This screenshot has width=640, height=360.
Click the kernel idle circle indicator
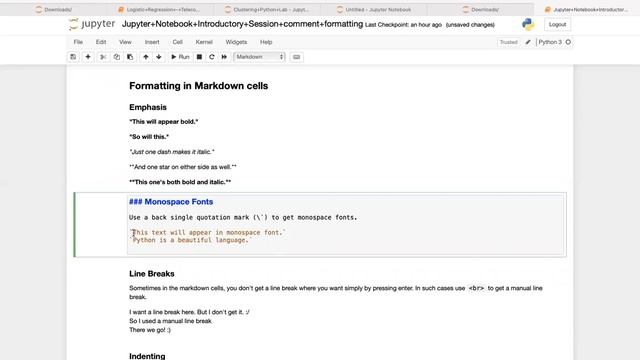[568, 42]
